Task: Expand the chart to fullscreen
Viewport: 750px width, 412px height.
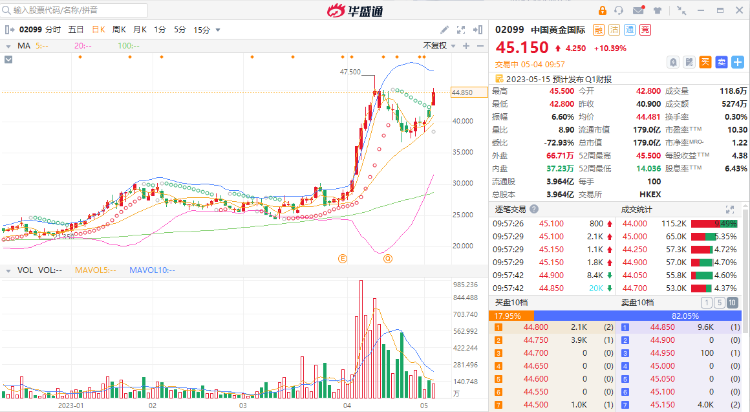Action: pyautogui.click(x=461, y=30)
